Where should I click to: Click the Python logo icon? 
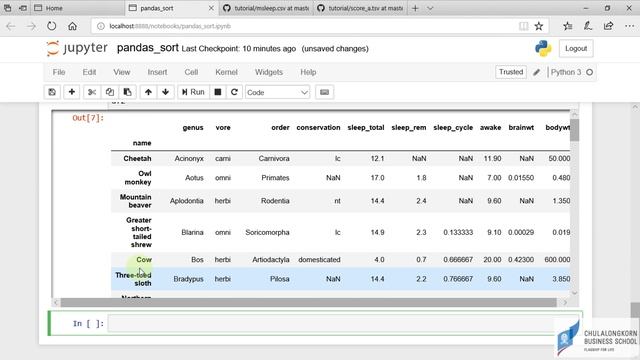[543, 49]
